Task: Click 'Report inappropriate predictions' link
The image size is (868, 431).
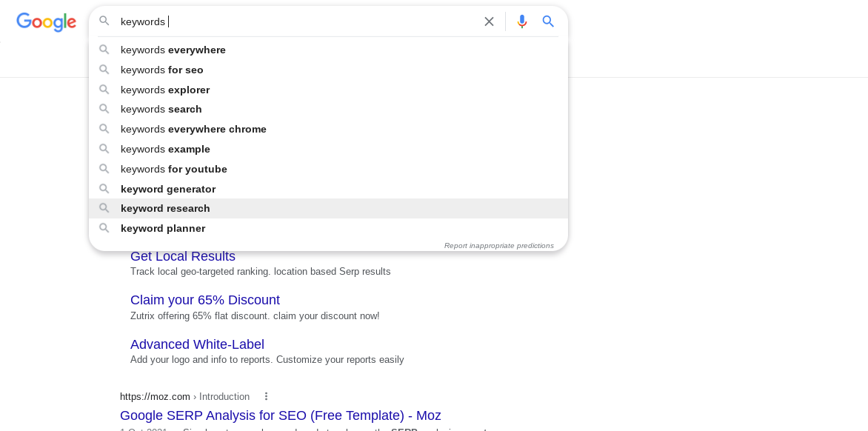Action: tap(498, 246)
